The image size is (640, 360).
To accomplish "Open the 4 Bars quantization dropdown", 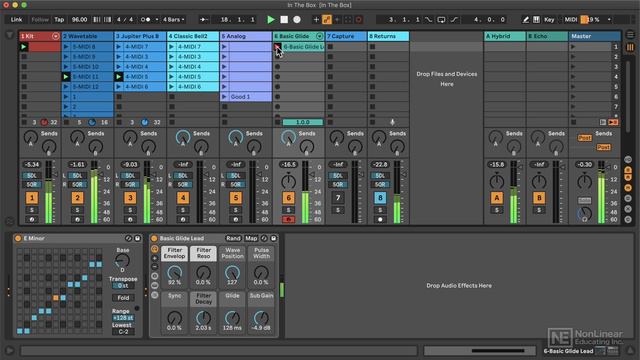I will pos(174,19).
